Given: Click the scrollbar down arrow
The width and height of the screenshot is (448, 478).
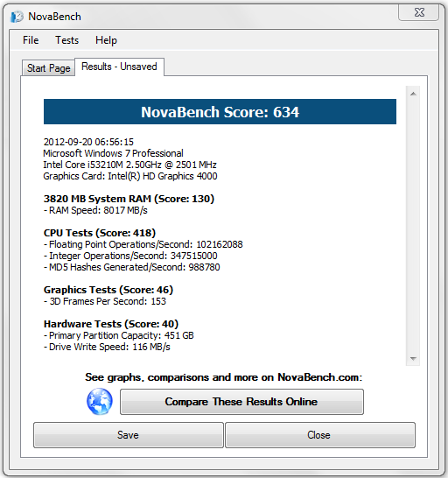Looking at the screenshot, I should point(413,359).
